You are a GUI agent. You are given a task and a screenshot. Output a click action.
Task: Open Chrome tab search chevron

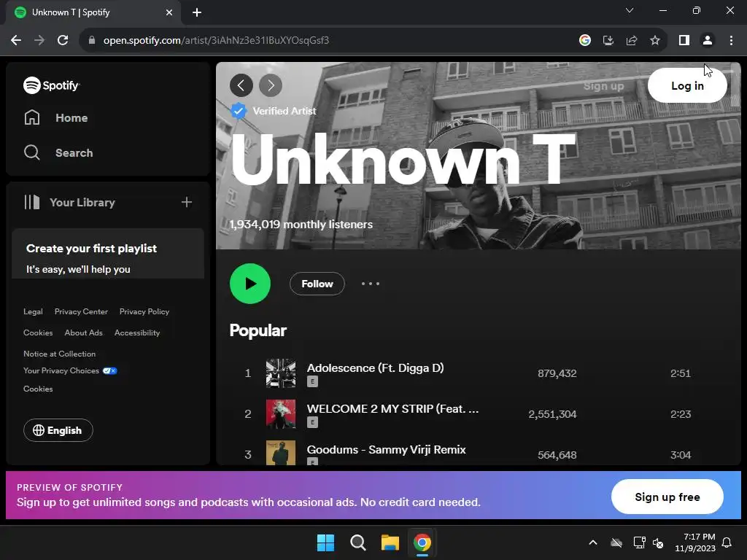click(630, 10)
